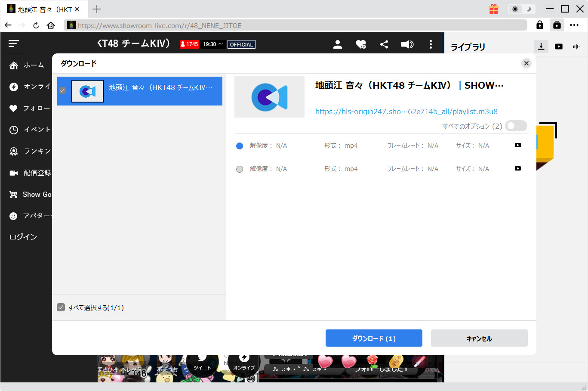The width and height of the screenshot is (588, 391).
Task: Open a new browser tab with plus
Action: pyautogui.click(x=97, y=9)
